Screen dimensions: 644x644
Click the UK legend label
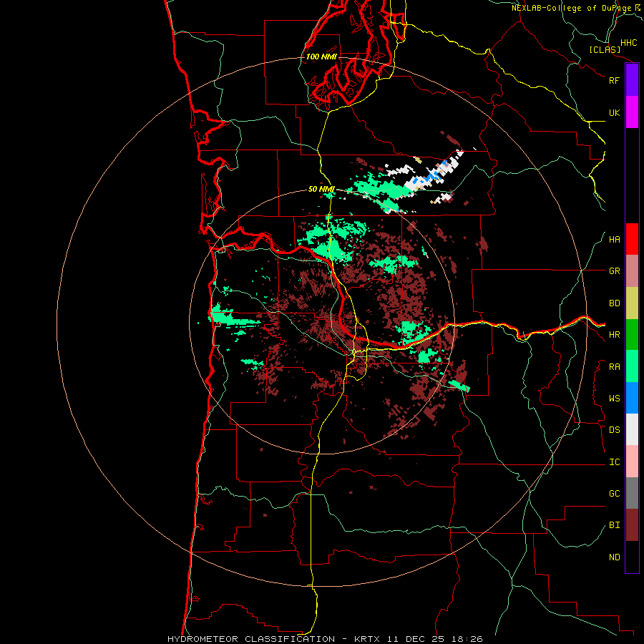(x=614, y=112)
